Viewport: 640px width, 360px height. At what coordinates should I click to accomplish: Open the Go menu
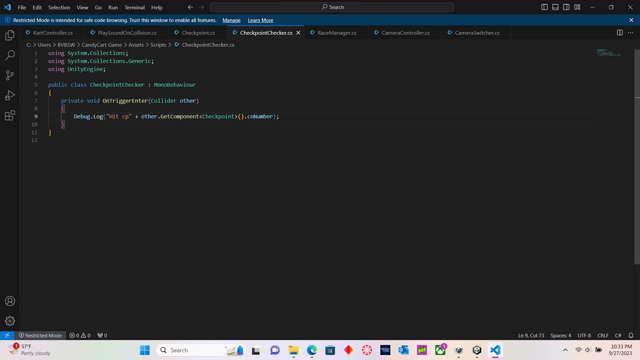click(98, 7)
